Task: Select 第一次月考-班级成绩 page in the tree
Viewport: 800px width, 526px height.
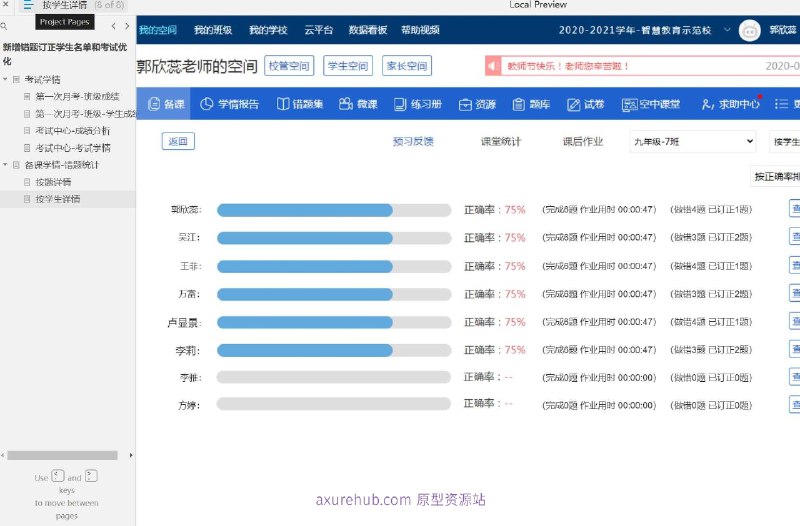Action: [77, 96]
